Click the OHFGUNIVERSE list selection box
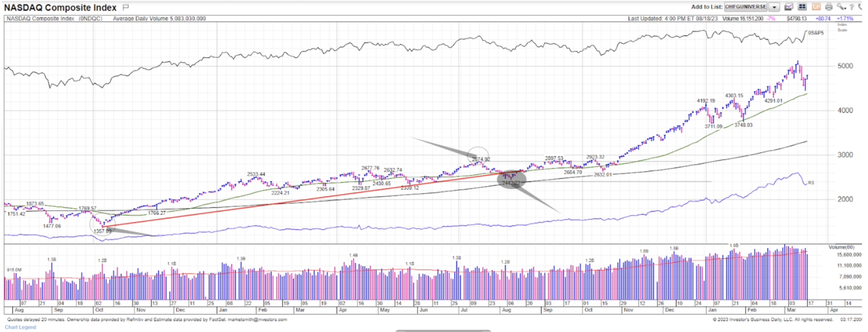 point(745,7)
